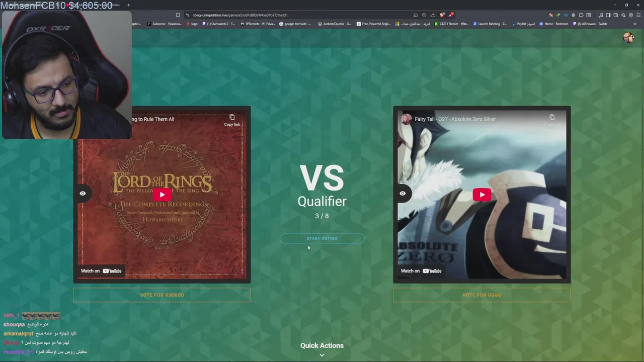Open the logo bookmark
This screenshot has width=644, height=362.
[192, 24]
